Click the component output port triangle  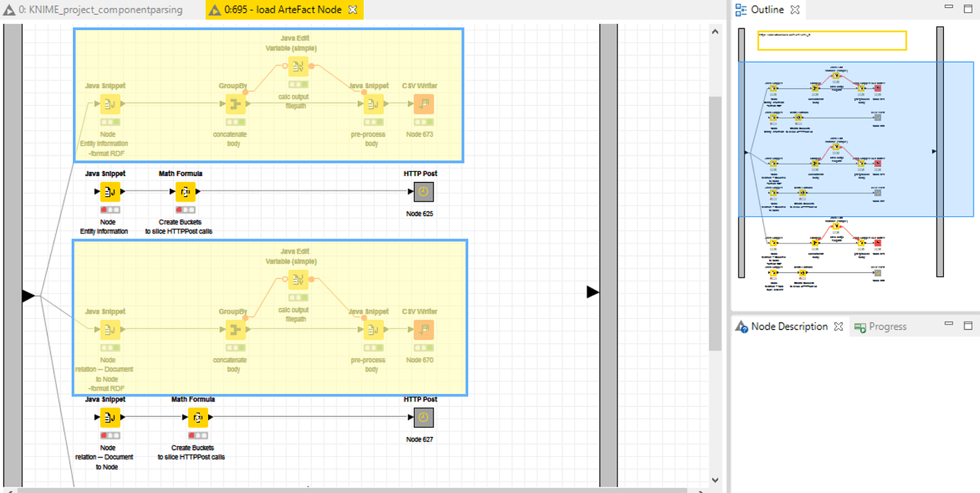593,292
